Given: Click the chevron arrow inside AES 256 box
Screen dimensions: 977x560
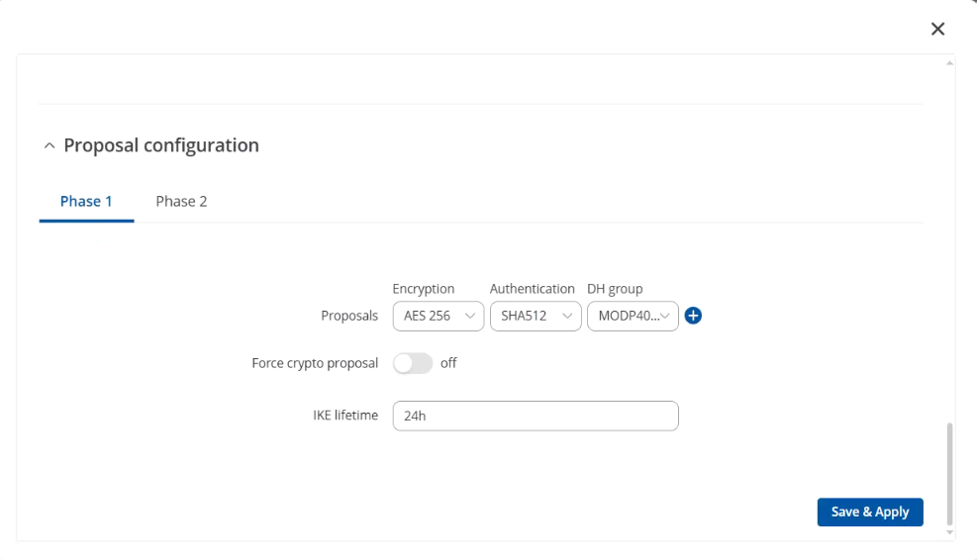Looking at the screenshot, I should [x=470, y=316].
